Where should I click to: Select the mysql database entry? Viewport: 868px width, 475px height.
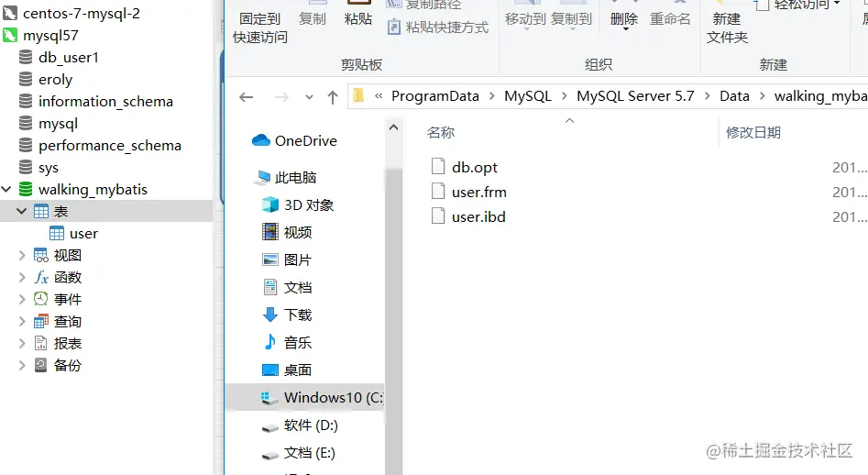58,124
